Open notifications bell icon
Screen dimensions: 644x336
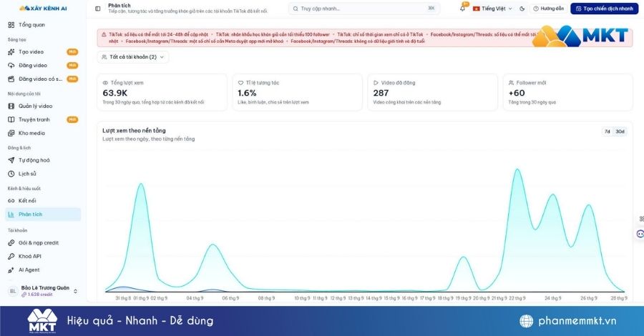click(x=462, y=9)
